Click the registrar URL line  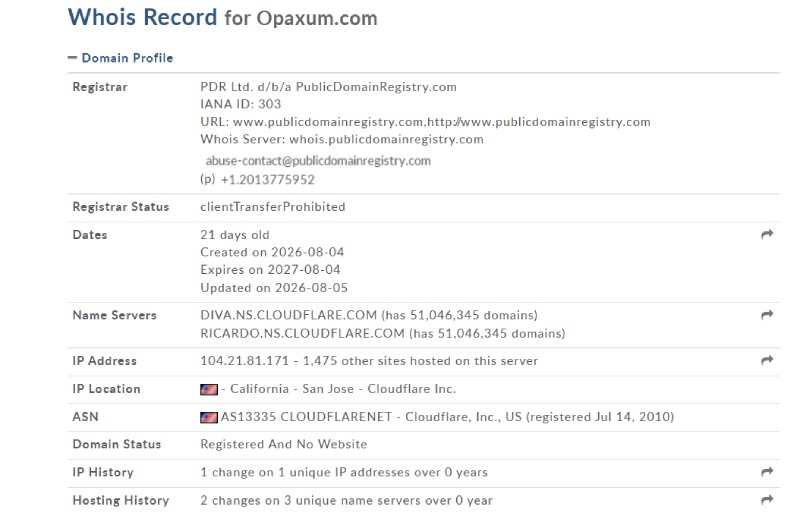click(425, 122)
